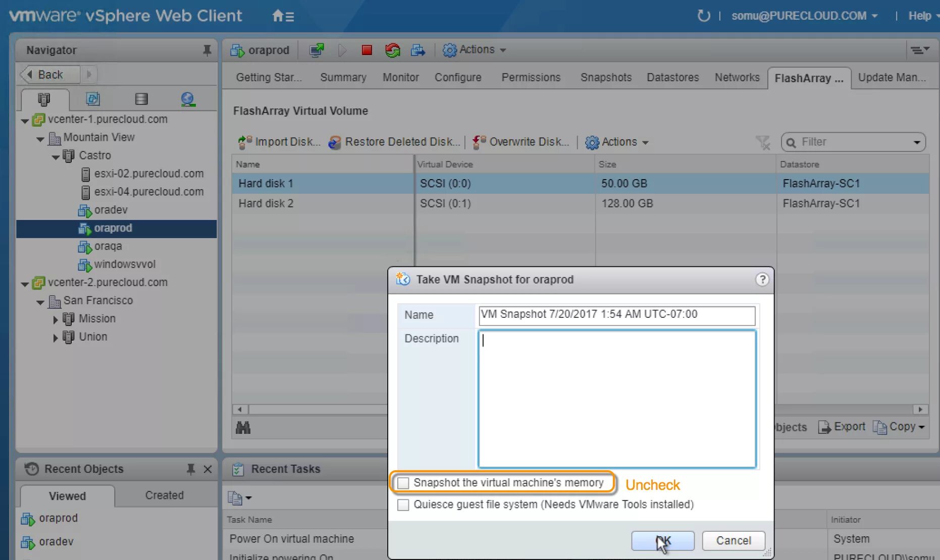This screenshot has width=940, height=560.
Task: Click the binoculars find icon
Action: 243,428
